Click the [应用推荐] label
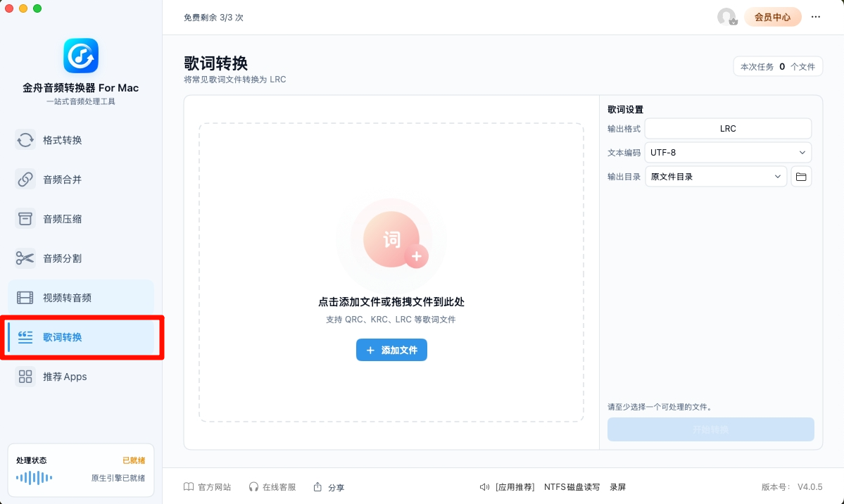The width and height of the screenshot is (844, 504). pos(515,487)
